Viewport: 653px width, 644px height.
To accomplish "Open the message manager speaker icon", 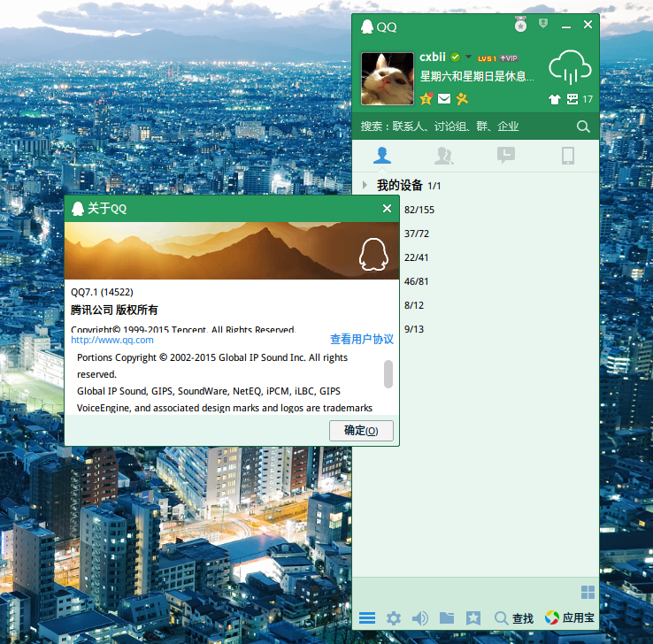I will [x=420, y=618].
